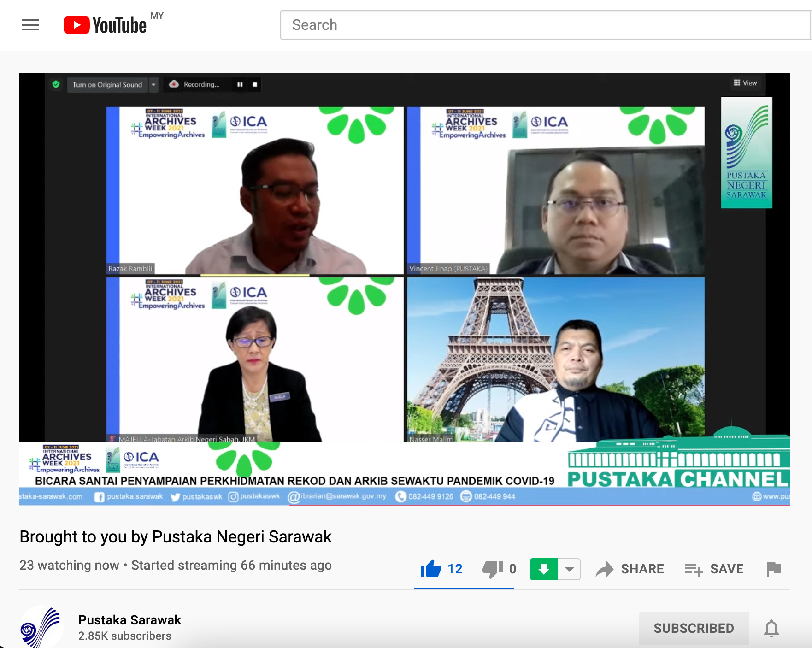This screenshot has height=648, width=812.
Task: Click the report flag icon
Action: 773,569
